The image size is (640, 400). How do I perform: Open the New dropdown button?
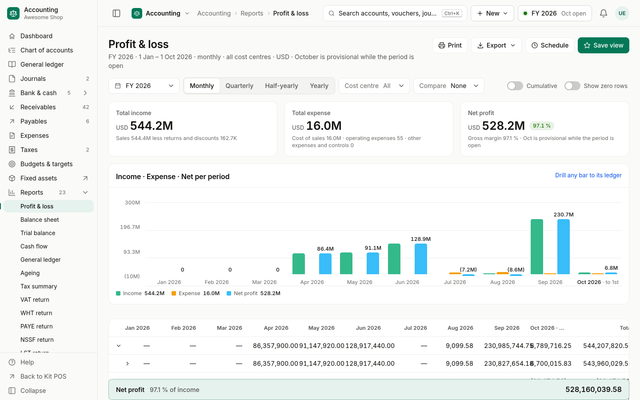492,13
